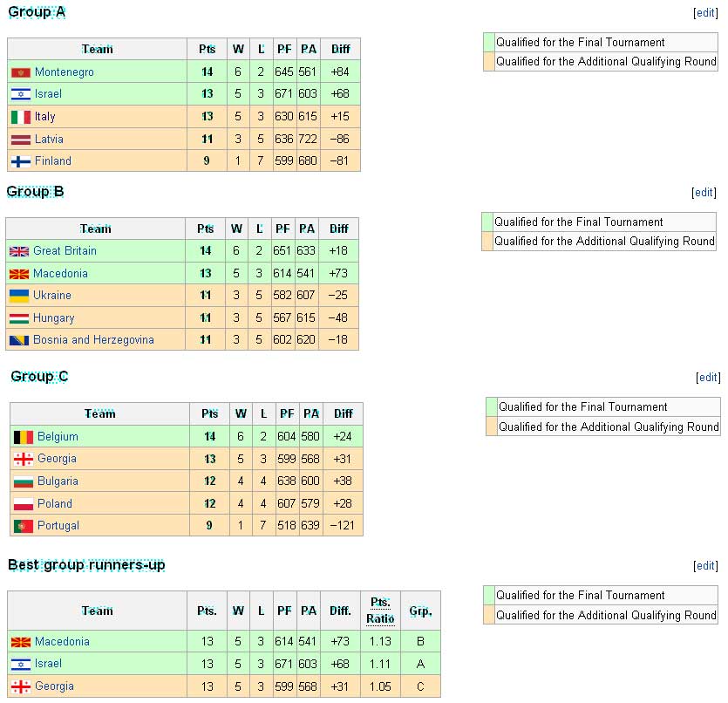Screen dimensions: 728x703
Task: Click the Latvia flag icon
Action: click(x=21, y=140)
